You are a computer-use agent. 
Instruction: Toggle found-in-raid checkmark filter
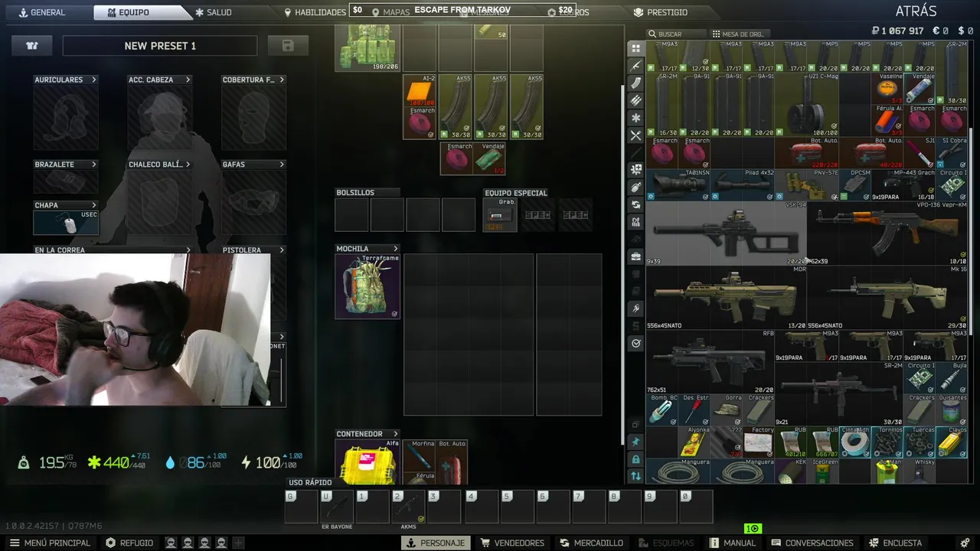point(635,344)
